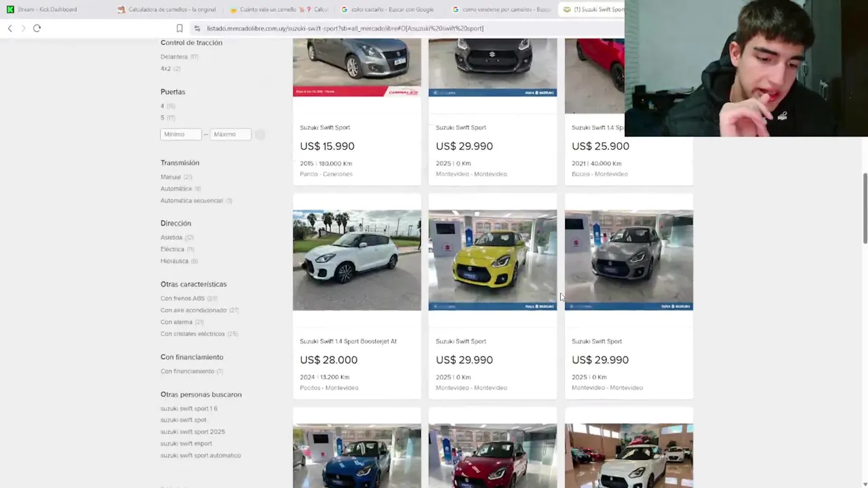Click the Google favicon on the color castaño tab
This screenshot has height=488, width=868.
[344, 9]
